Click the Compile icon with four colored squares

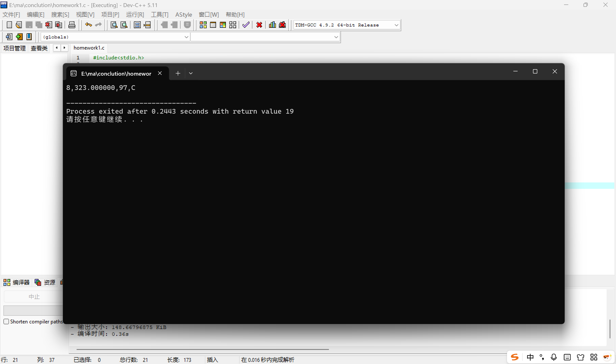pyautogui.click(x=203, y=25)
